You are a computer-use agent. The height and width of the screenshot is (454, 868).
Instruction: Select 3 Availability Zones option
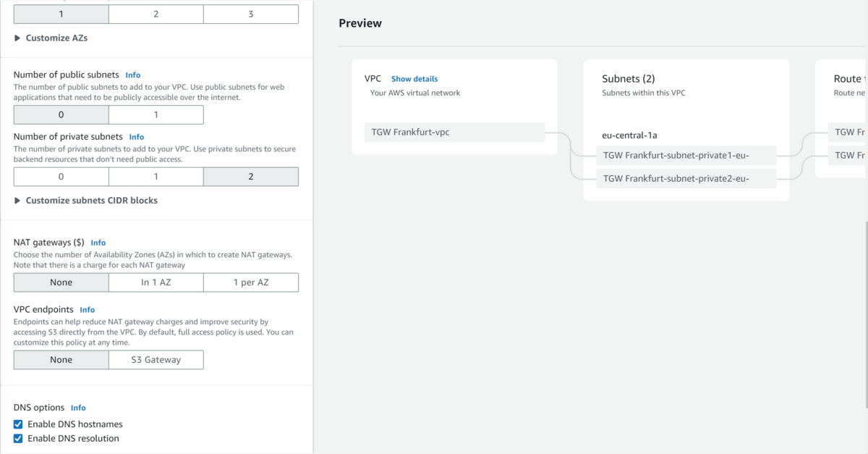tap(250, 14)
